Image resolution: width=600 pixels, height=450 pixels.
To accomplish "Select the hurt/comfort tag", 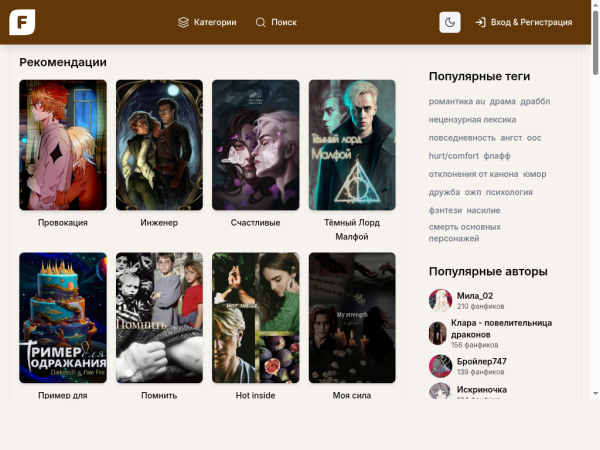I will 453,156.
